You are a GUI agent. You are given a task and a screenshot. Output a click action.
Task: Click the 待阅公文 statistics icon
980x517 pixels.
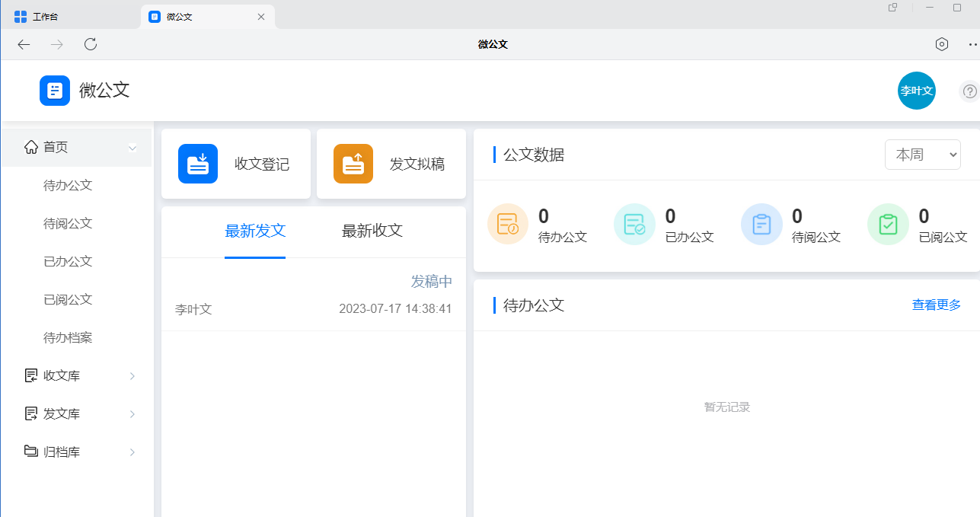click(761, 224)
